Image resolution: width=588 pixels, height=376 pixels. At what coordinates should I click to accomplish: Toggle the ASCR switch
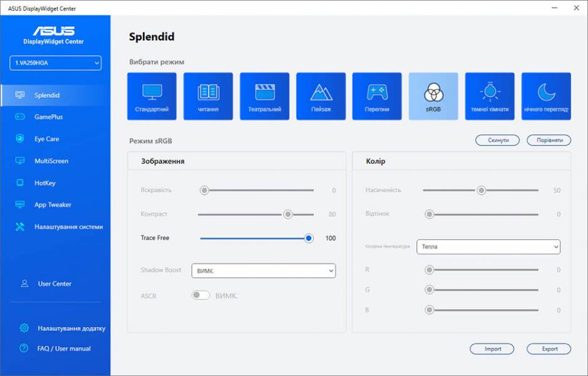pos(201,295)
